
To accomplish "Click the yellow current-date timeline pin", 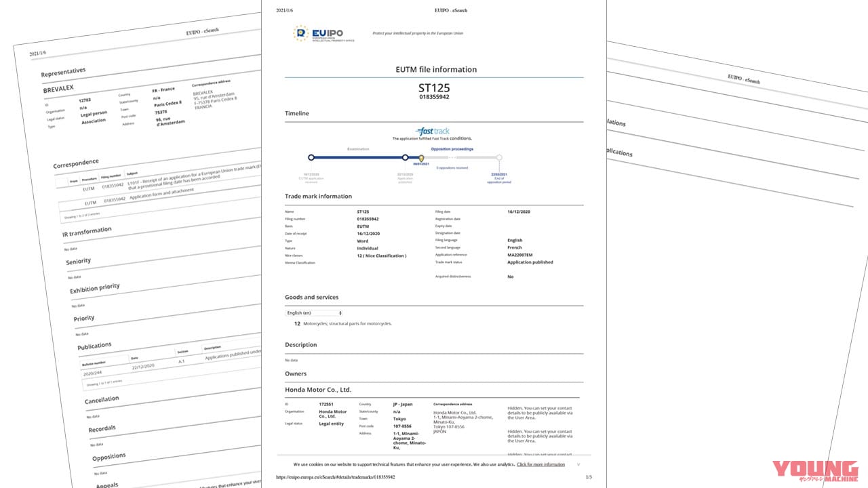I will pos(421,158).
